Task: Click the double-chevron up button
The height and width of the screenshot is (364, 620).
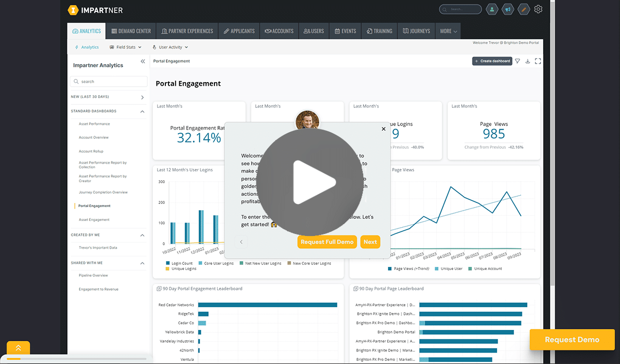Action: (18, 348)
